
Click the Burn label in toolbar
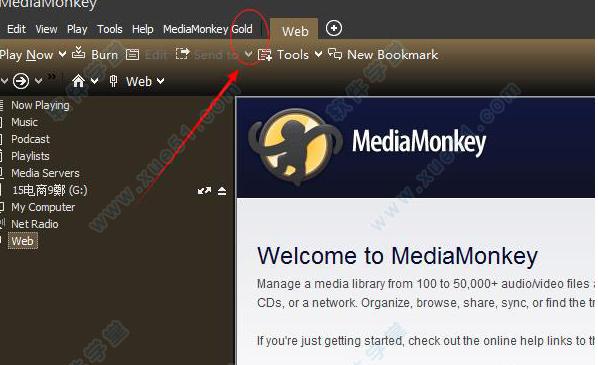tap(104, 55)
